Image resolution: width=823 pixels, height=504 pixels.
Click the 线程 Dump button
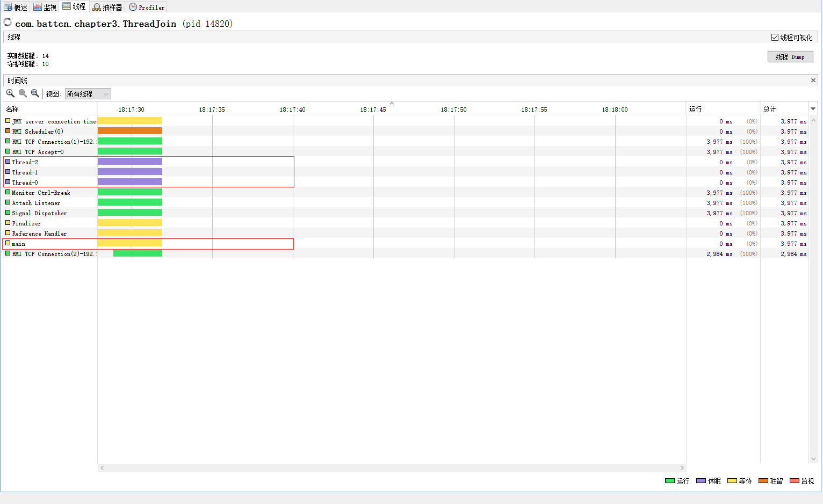(790, 56)
